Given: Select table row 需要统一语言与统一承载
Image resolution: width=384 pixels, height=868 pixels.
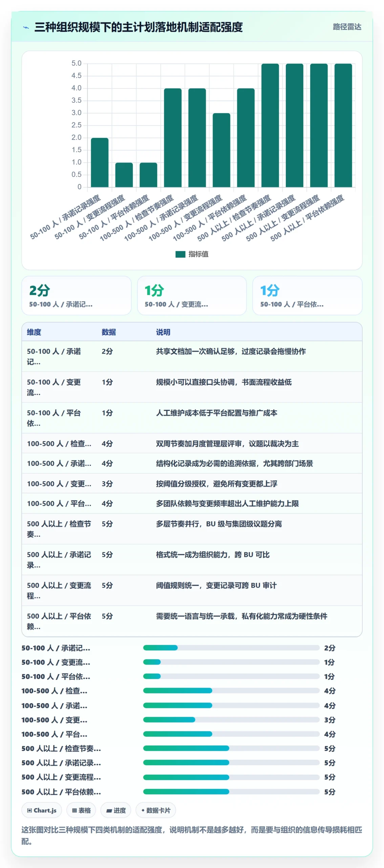Looking at the screenshot, I should (192, 621).
